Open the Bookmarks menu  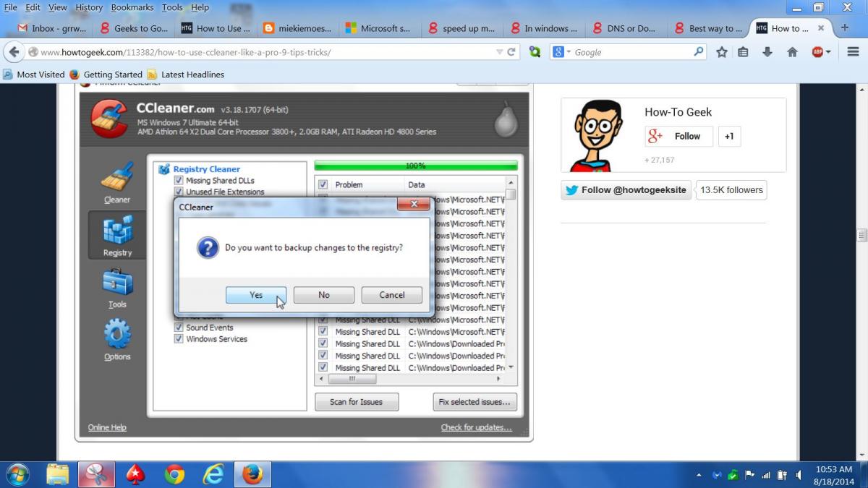[132, 7]
